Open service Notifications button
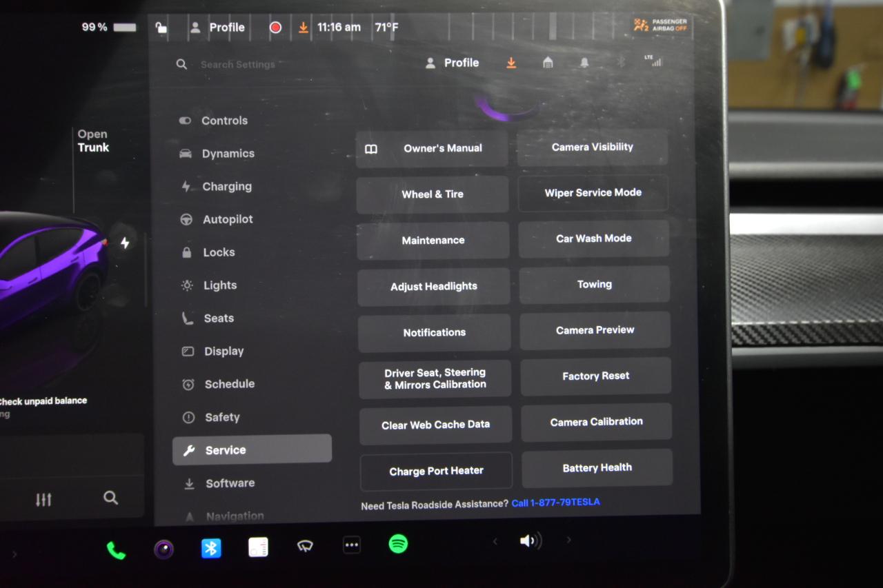The height and width of the screenshot is (588, 883). pos(435,332)
